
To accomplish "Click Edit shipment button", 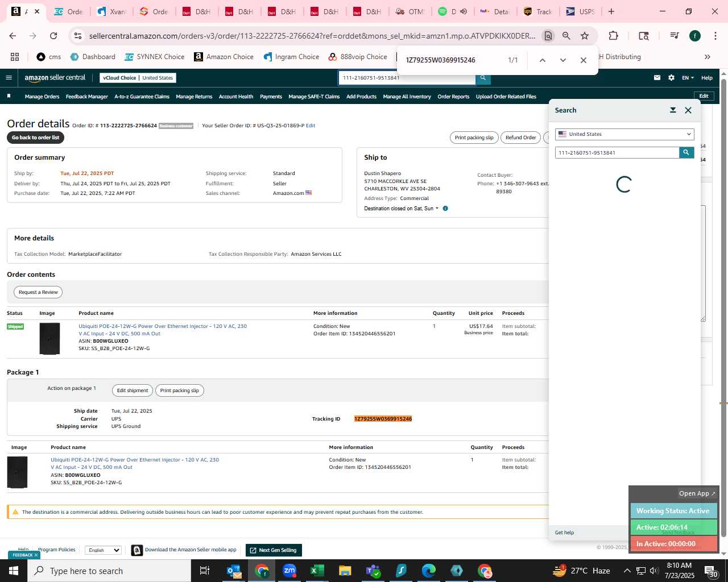I will pos(132,390).
